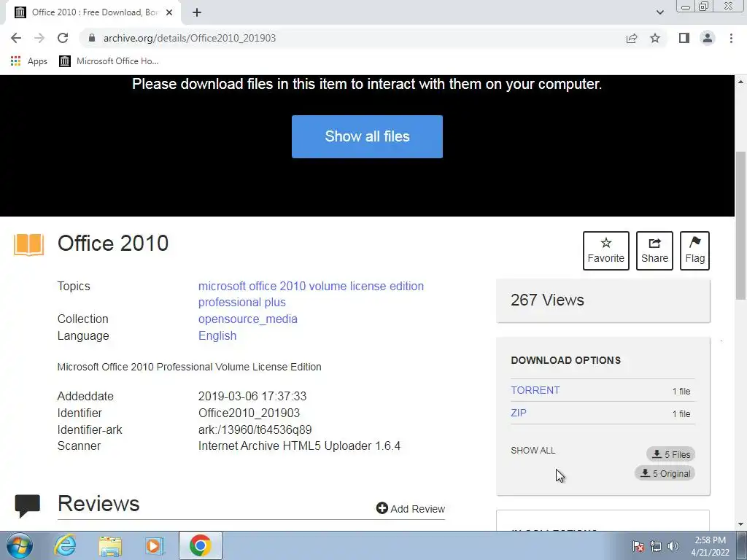Open the Windows Start menu

(19, 545)
